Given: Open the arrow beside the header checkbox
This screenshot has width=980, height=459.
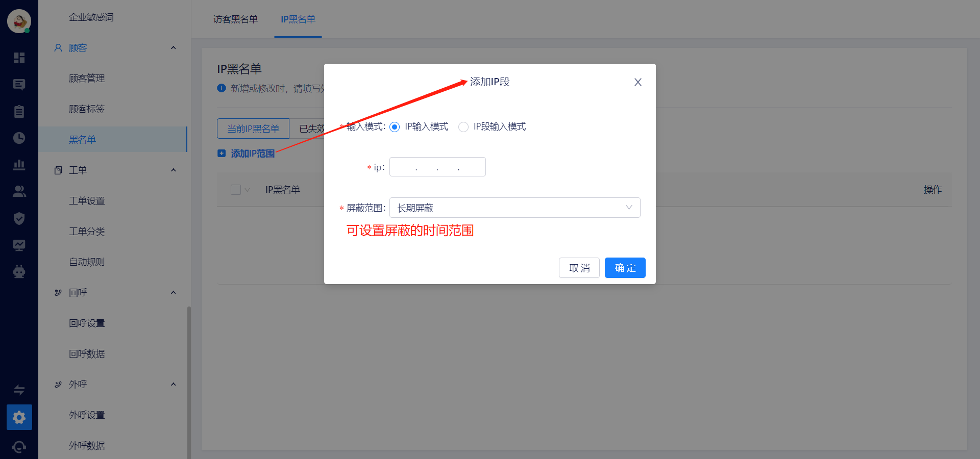Looking at the screenshot, I should coord(248,190).
